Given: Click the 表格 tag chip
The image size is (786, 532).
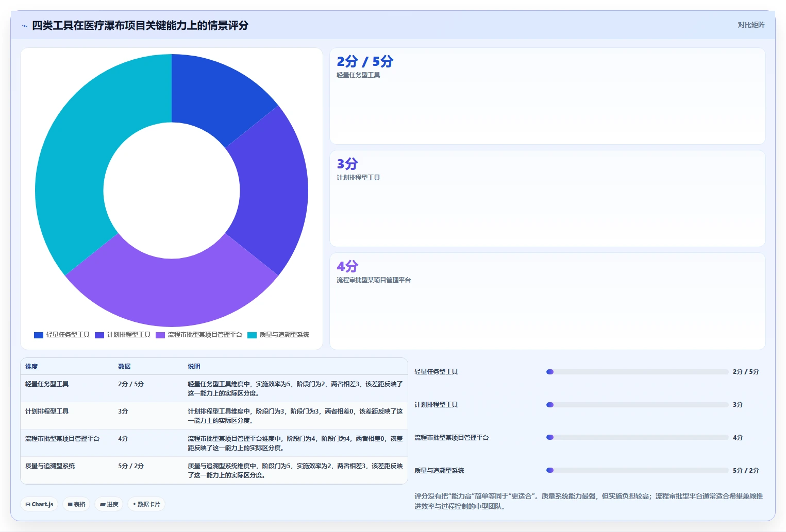Looking at the screenshot, I should pos(76,504).
